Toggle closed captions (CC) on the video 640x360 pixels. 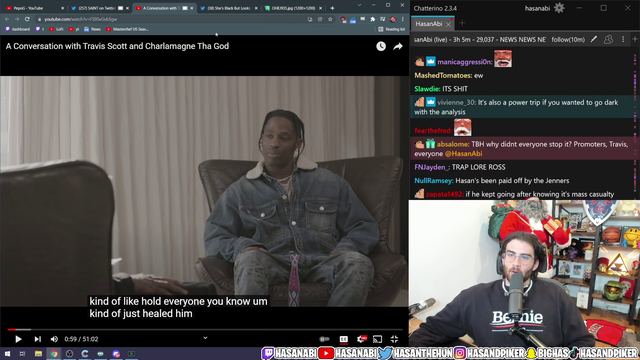[x=344, y=339]
